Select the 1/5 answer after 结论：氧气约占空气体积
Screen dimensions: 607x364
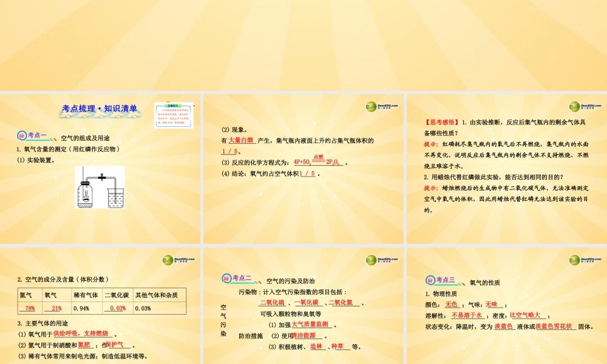[307, 174]
